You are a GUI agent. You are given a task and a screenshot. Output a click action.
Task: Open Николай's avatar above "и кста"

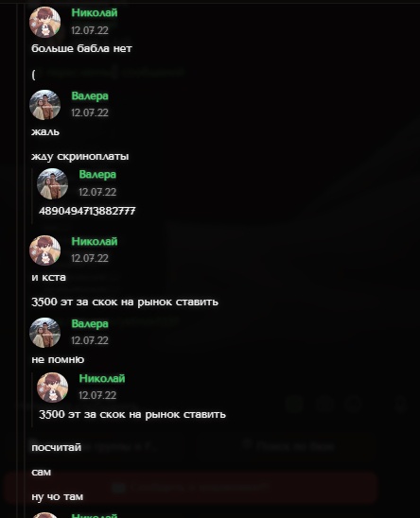pyautogui.click(x=45, y=250)
